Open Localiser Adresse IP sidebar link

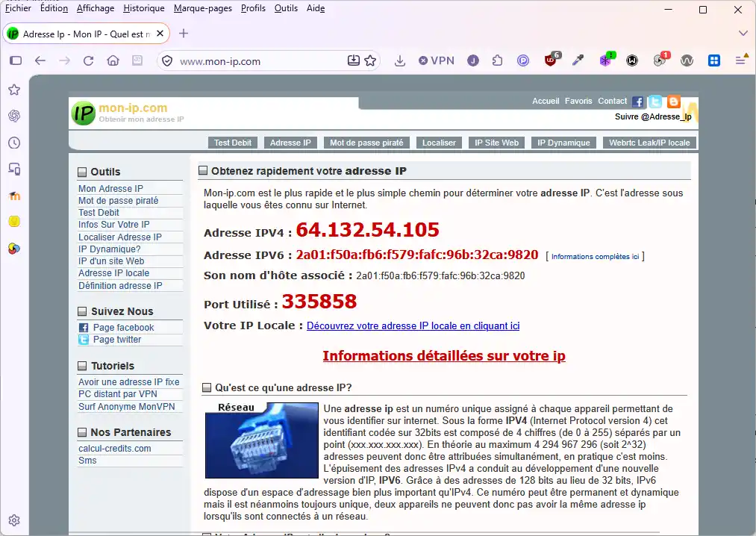[120, 237]
